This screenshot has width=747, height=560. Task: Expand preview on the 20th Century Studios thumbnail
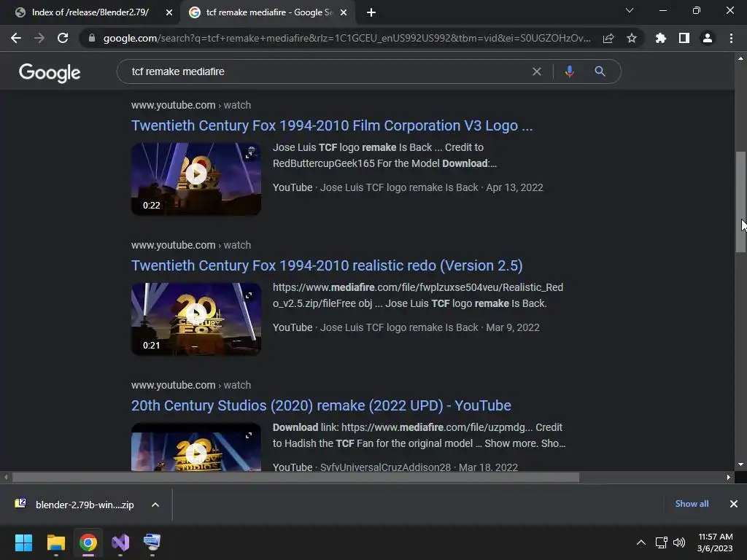click(x=249, y=435)
